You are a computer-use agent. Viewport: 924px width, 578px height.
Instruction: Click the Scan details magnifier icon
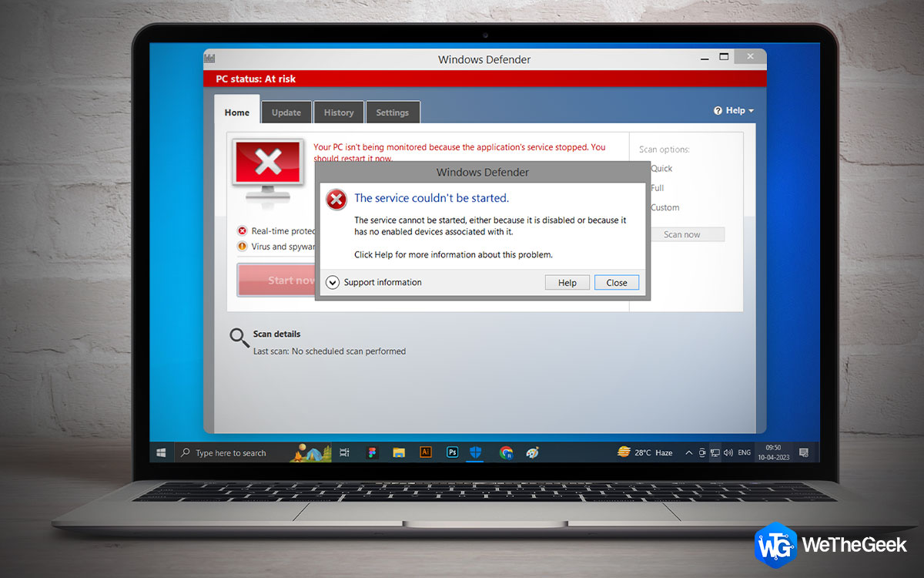point(239,338)
